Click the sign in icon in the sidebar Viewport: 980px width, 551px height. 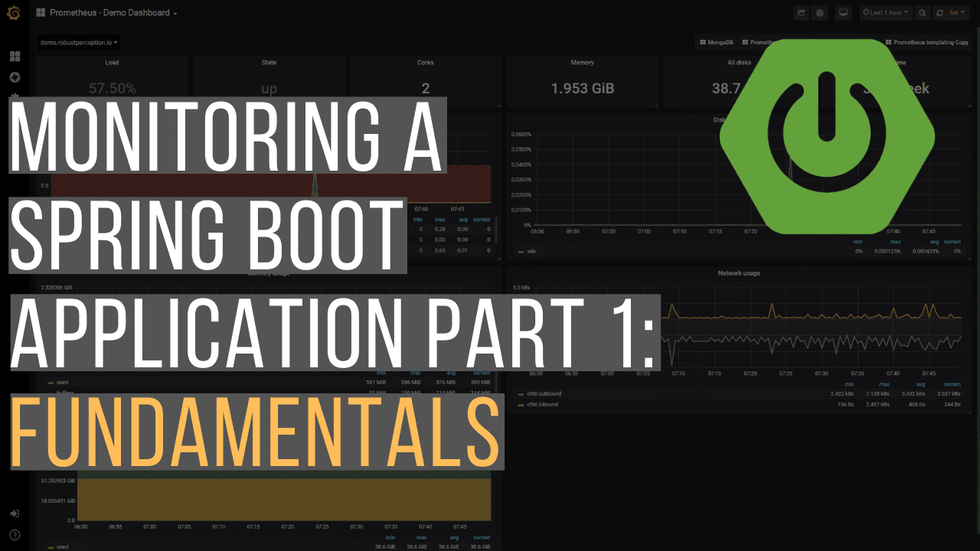[15, 514]
